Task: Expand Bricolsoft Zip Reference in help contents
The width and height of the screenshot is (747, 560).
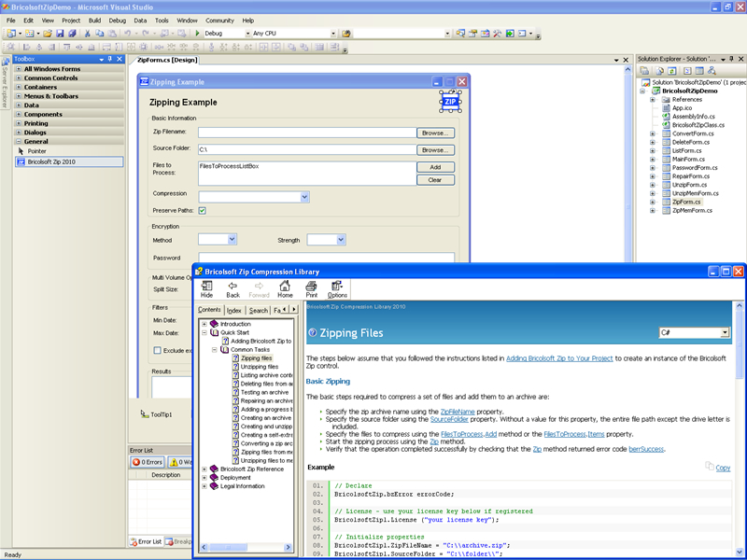Action: [204, 469]
